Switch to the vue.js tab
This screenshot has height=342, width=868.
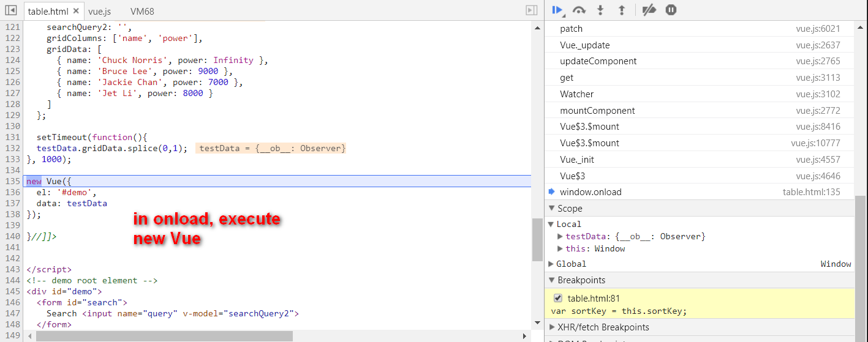coord(99,11)
